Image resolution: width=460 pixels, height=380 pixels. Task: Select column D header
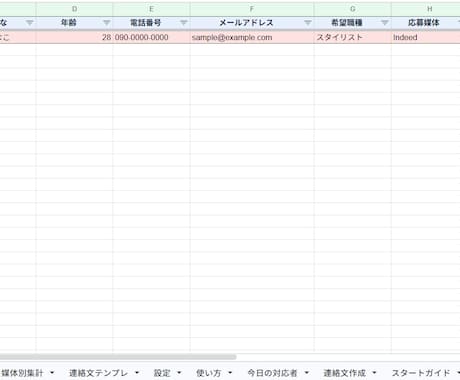point(74,9)
